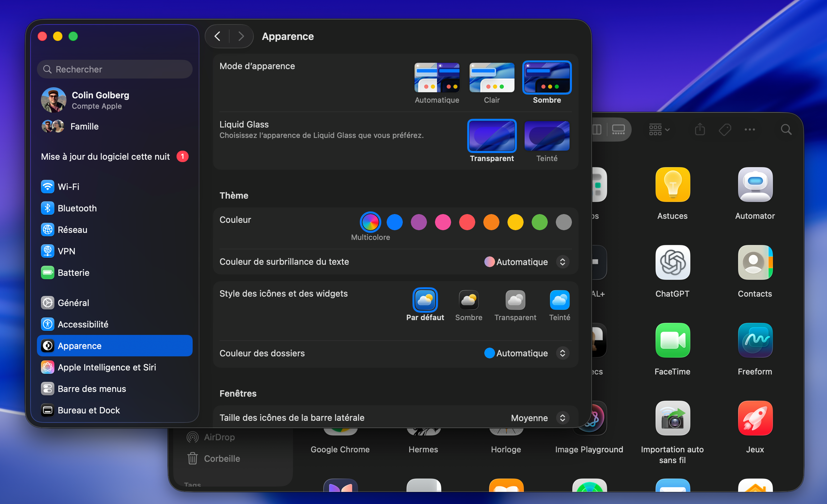827x504 pixels.
Task: Open Google Chrome app in Finder window
Action: pyautogui.click(x=340, y=449)
